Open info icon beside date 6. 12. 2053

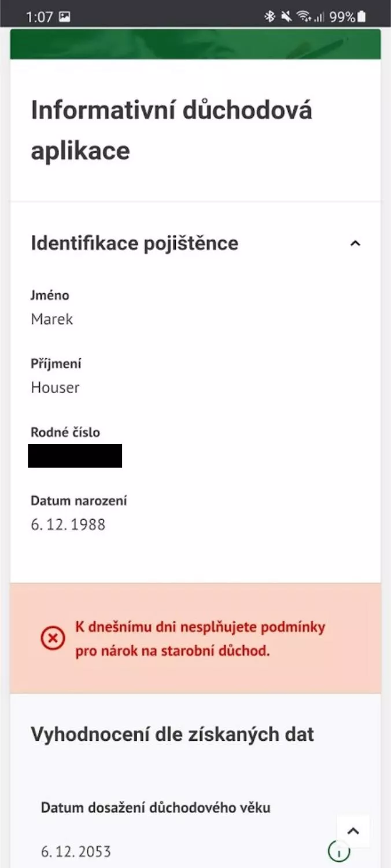tap(339, 851)
